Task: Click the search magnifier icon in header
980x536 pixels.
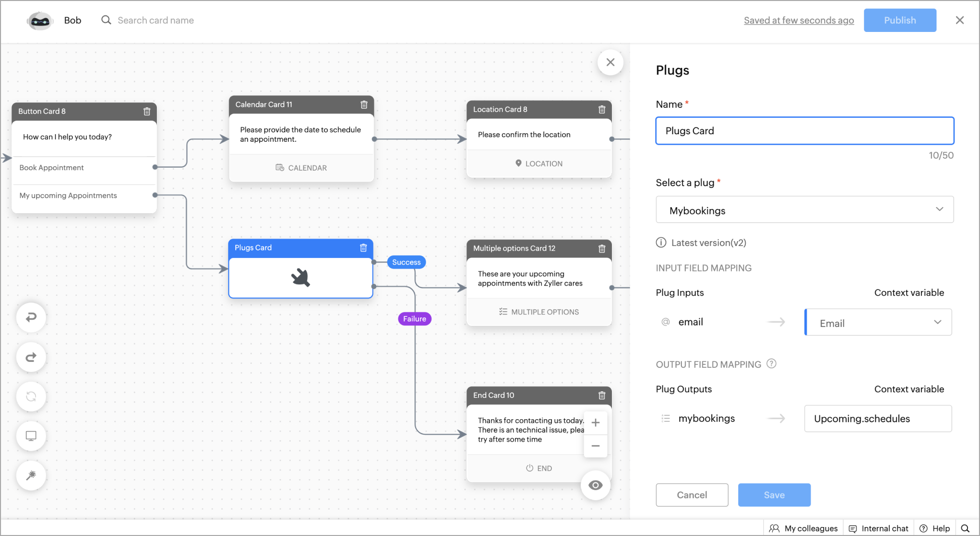Action: [106, 20]
